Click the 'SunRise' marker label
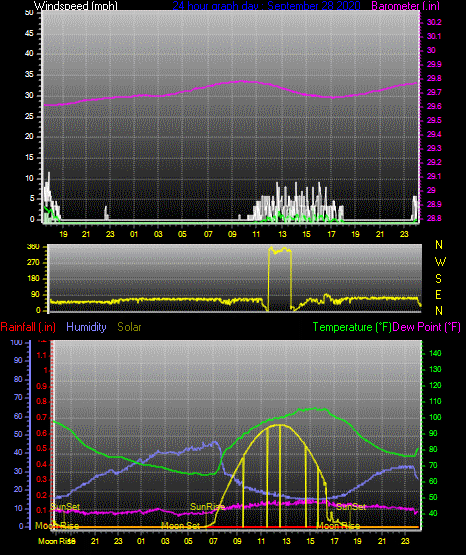The height and width of the screenshot is (555, 466). (x=207, y=507)
